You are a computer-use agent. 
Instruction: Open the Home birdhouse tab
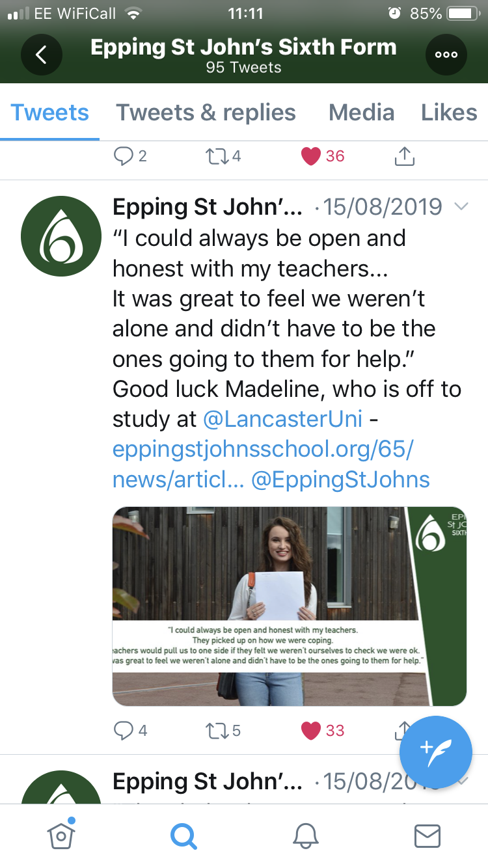point(61,835)
